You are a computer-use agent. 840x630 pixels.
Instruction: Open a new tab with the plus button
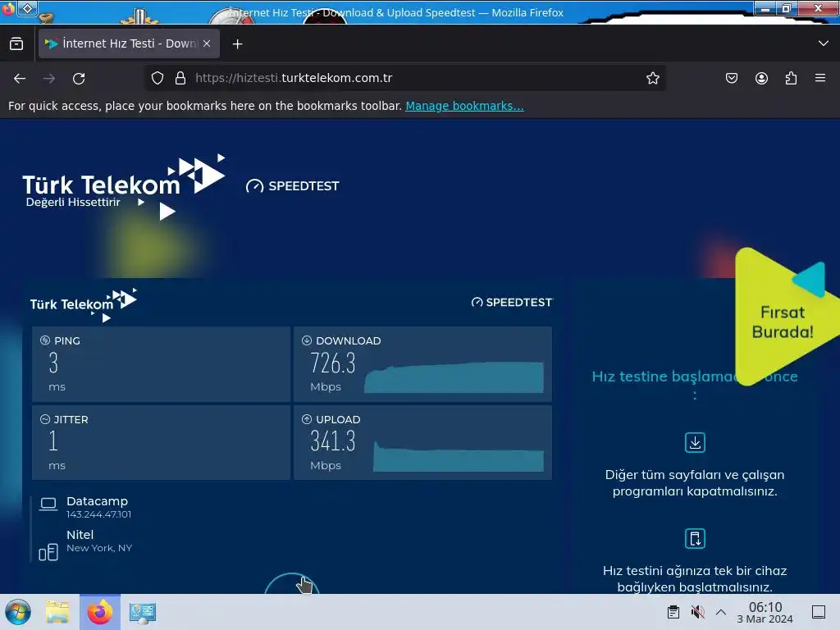click(x=238, y=44)
